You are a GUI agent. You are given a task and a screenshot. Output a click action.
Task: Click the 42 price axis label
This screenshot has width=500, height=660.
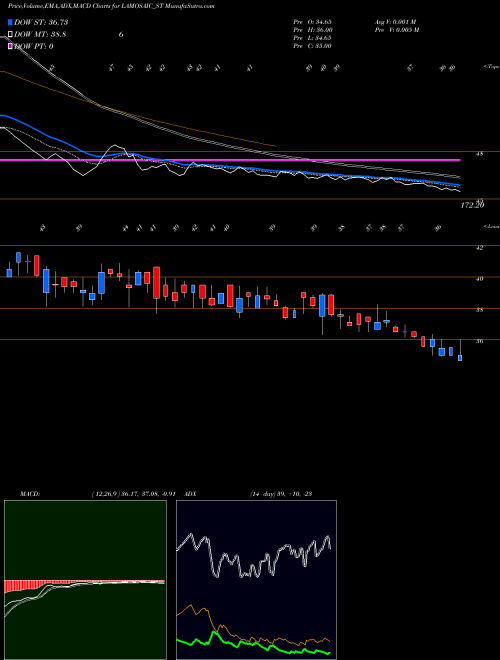479,248
